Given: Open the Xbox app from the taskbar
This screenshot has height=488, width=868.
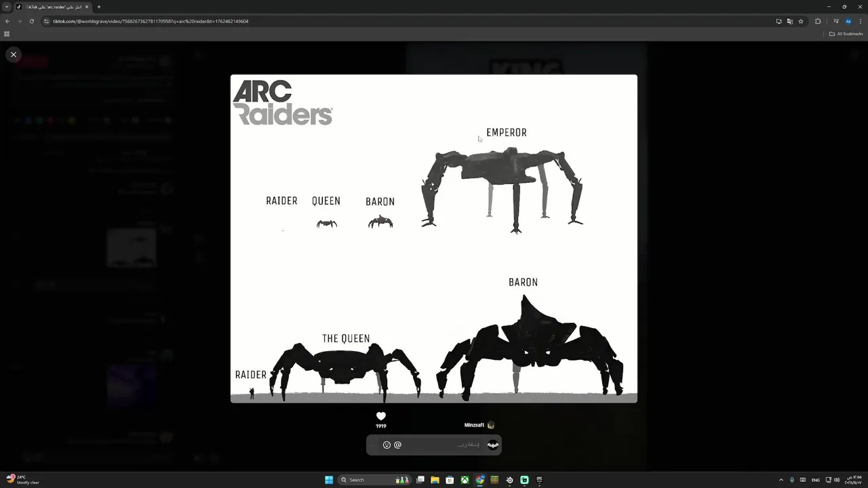Looking at the screenshot, I should [x=465, y=480].
